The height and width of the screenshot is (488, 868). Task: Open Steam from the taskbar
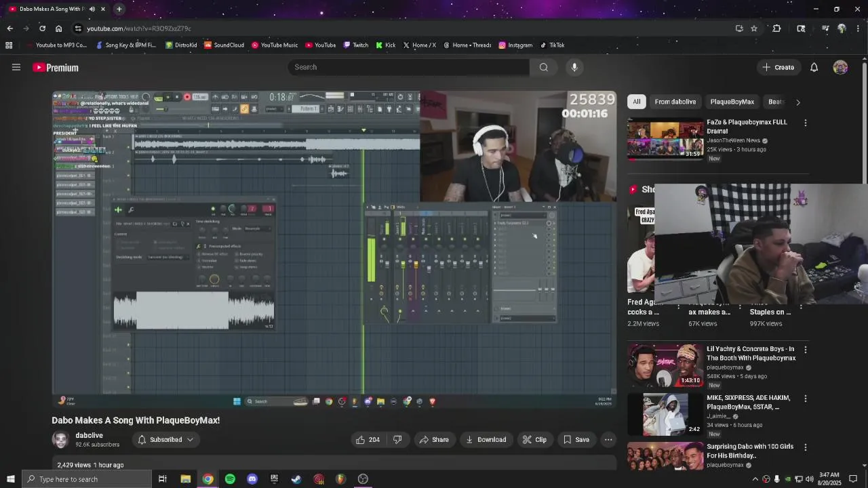point(296,479)
